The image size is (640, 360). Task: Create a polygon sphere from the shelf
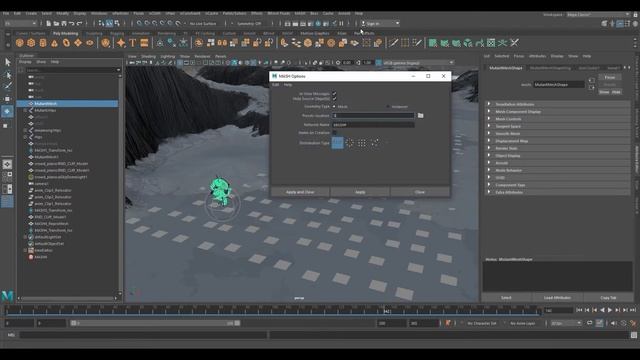coord(20,43)
